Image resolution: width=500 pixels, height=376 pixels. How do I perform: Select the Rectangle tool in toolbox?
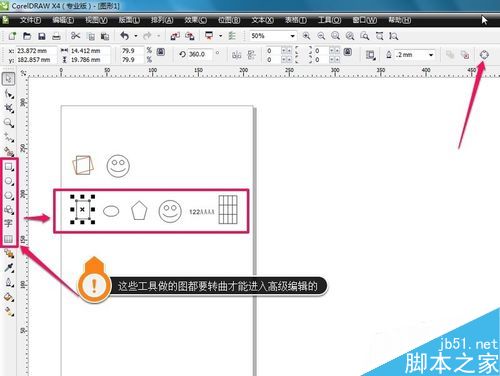point(9,166)
